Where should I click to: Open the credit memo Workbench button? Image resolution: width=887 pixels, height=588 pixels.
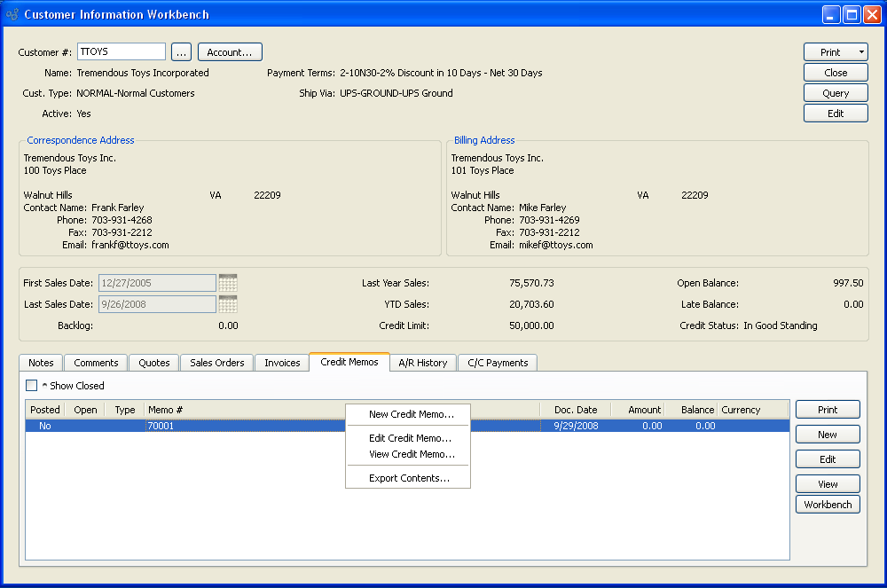(x=827, y=505)
